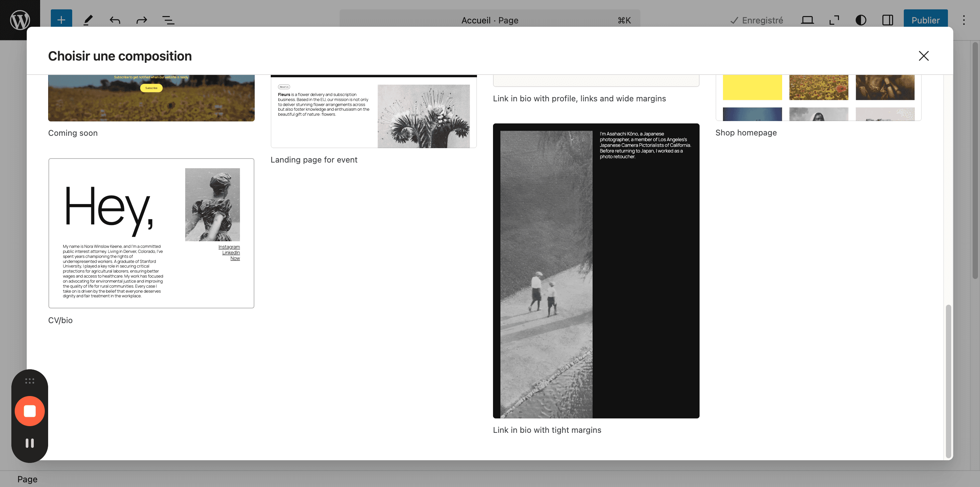Click the WordPress logo icon
Viewport: 980px width, 487px height.
20,20
